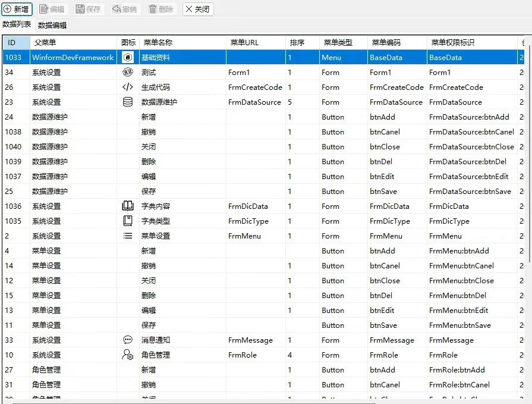Click the 排序 column header

tap(303, 42)
